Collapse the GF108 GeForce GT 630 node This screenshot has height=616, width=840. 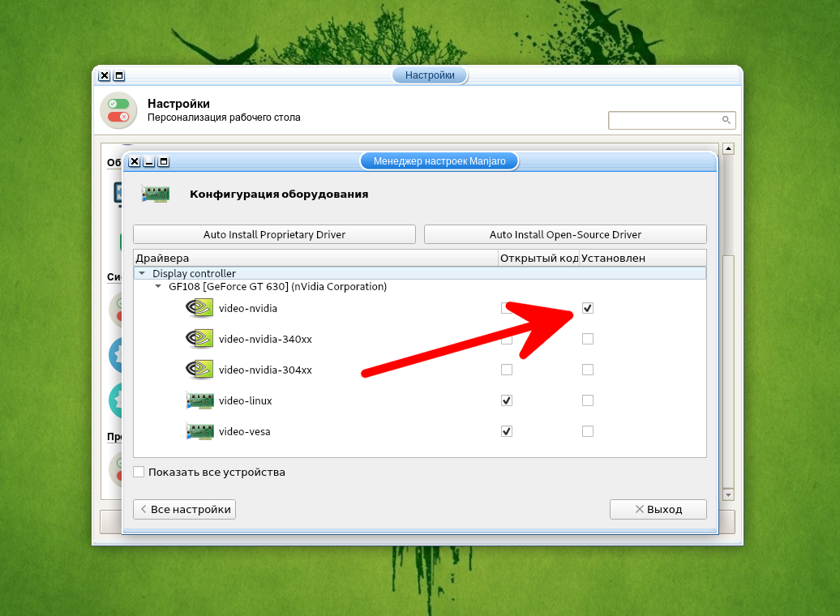pyautogui.click(x=158, y=287)
